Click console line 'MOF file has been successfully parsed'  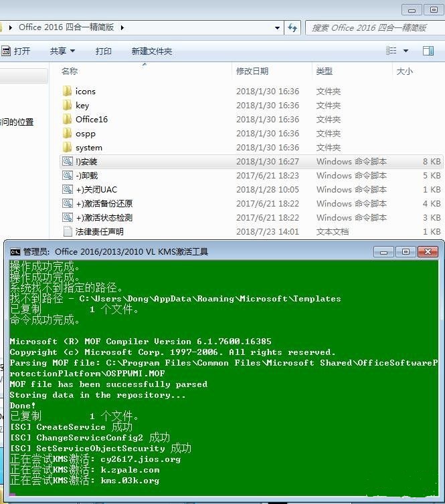(x=108, y=384)
